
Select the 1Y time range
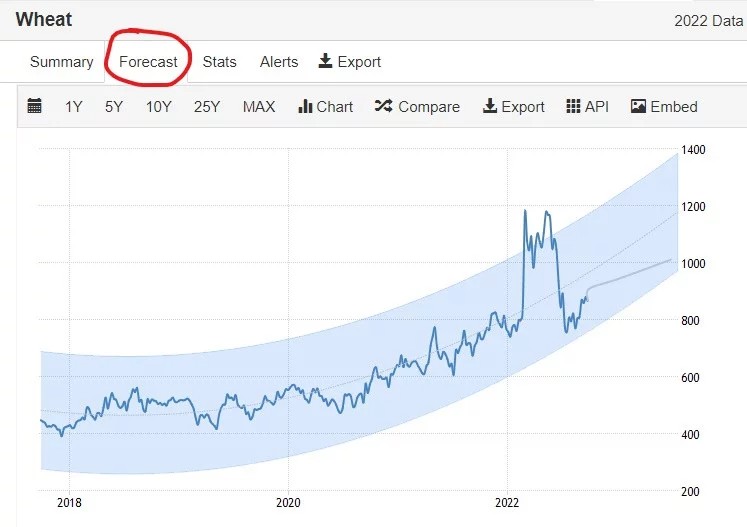[x=73, y=107]
